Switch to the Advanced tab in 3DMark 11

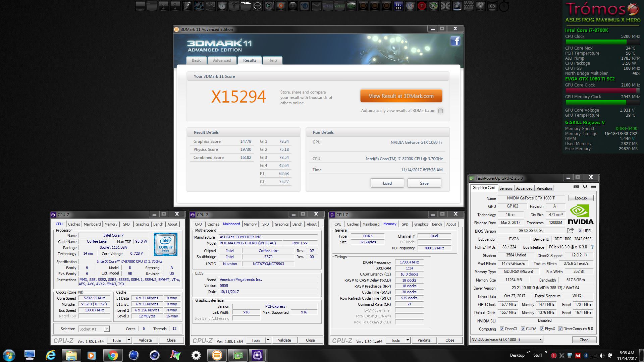tap(222, 60)
